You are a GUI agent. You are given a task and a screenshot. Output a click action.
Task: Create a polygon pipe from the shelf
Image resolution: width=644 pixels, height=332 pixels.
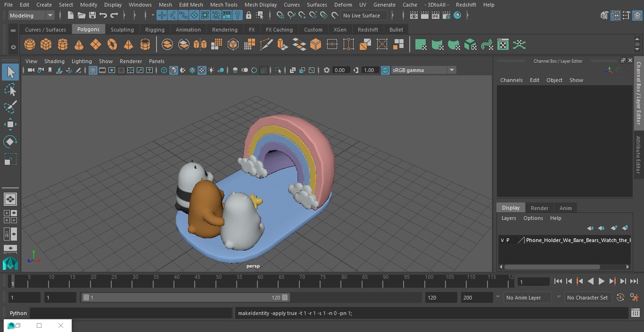click(x=145, y=45)
